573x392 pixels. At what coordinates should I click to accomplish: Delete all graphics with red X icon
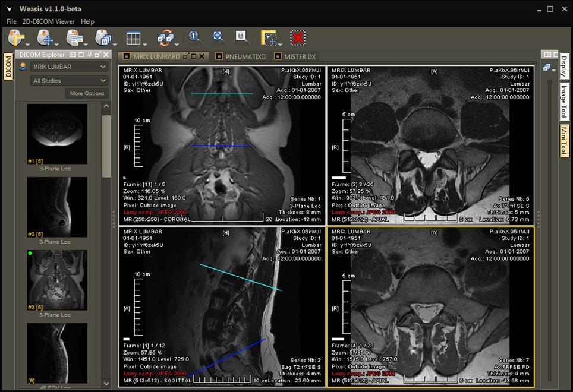click(x=298, y=38)
